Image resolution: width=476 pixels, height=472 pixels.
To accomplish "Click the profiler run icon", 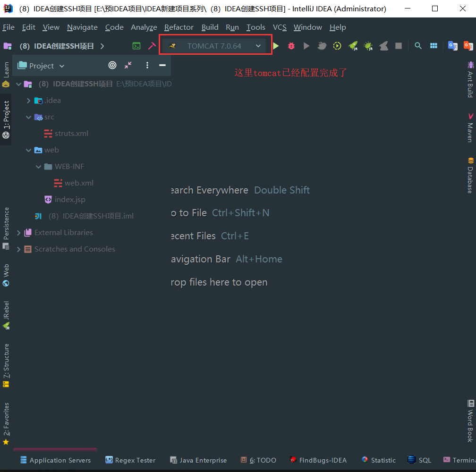I will coord(322,46).
